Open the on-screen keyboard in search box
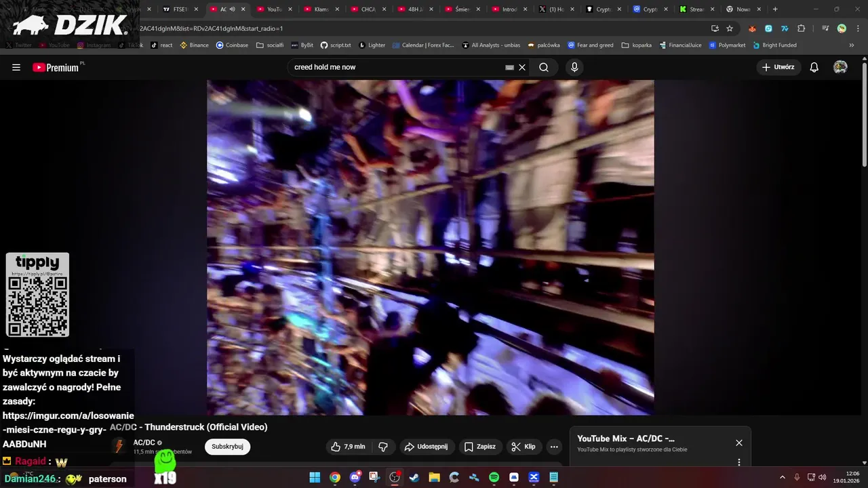This screenshot has width=868, height=488. pos(510,68)
